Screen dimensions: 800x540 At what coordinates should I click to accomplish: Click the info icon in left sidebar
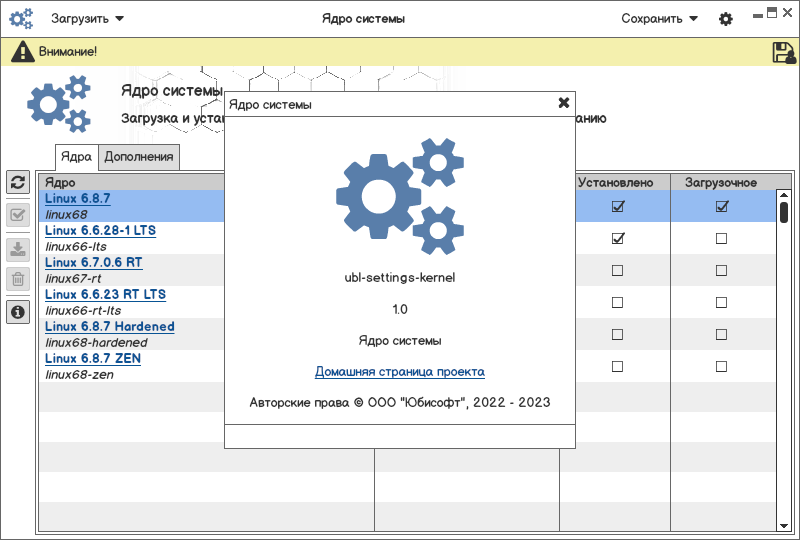(18, 313)
